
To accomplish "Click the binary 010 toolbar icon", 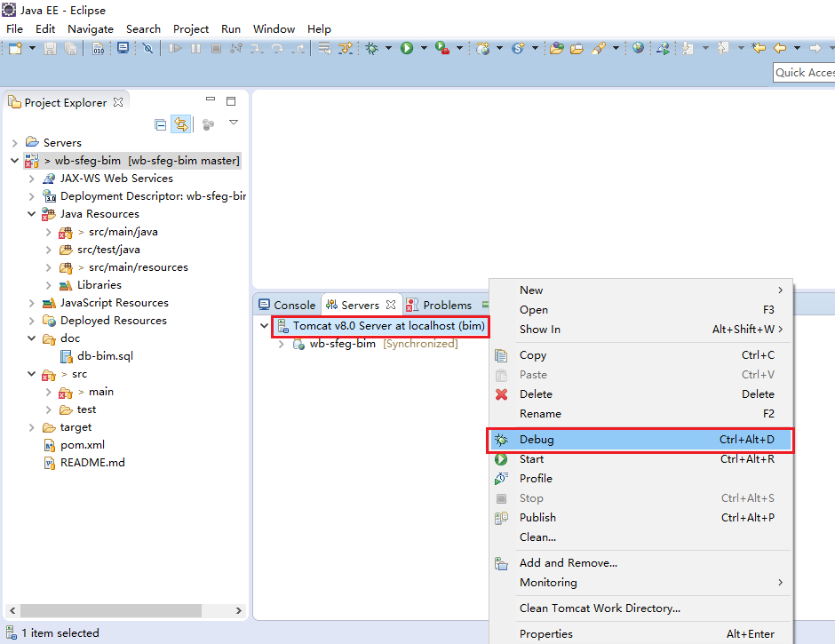I will [x=99, y=49].
